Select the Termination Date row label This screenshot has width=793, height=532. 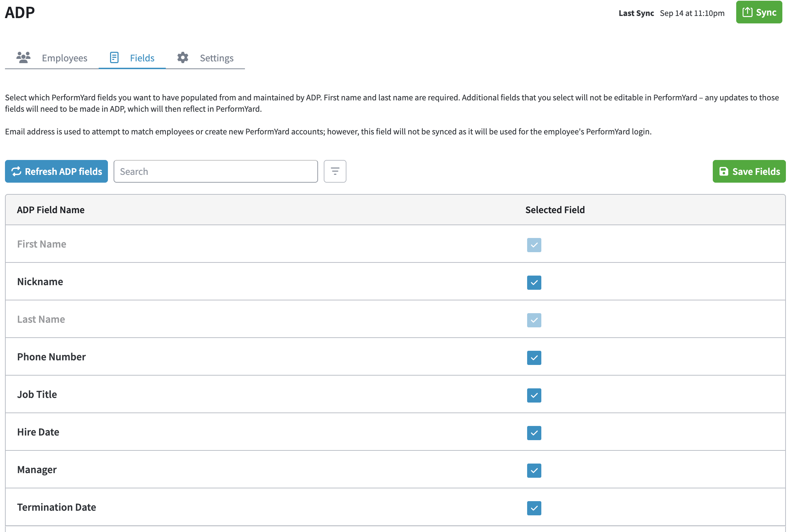tap(57, 507)
